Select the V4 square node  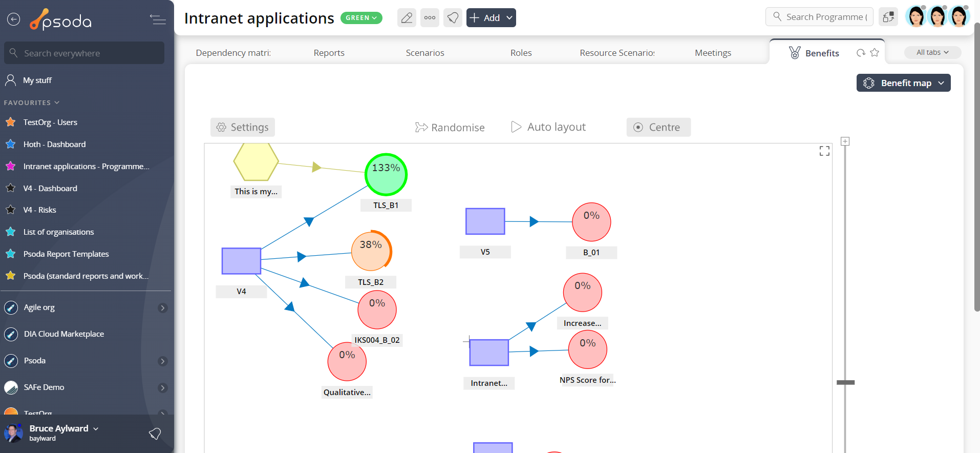[x=241, y=261]
